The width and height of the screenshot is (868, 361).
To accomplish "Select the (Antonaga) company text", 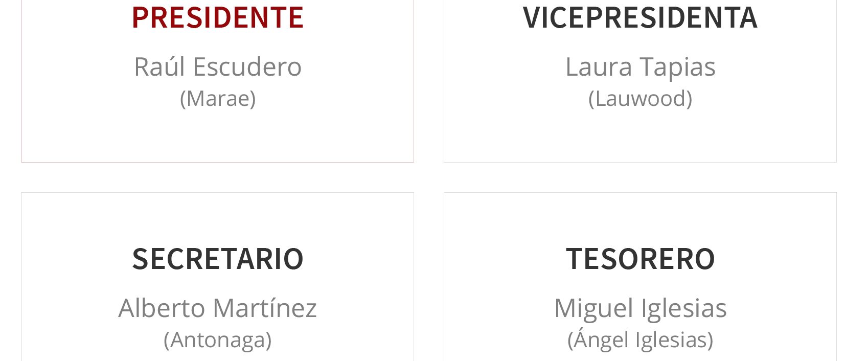I will point(218,340).
